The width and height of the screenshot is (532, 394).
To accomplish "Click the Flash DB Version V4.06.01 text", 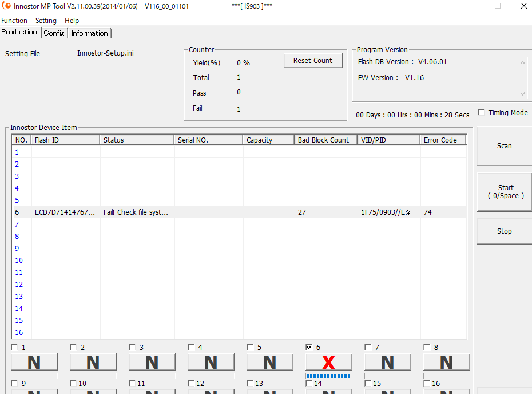I will (x=402, y=62).
